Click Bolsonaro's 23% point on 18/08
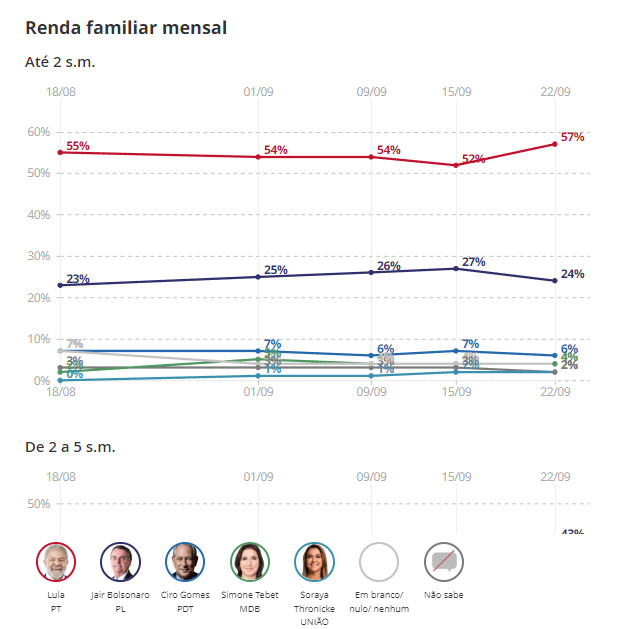 pos(61,285)
